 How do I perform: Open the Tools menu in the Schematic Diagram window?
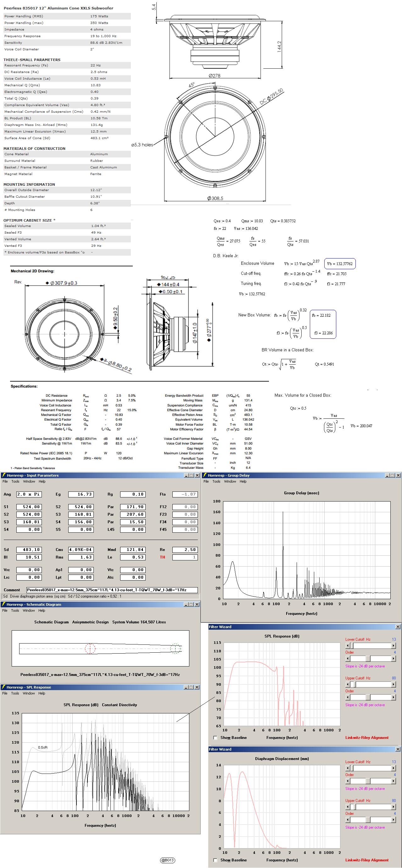click(15, 610)
